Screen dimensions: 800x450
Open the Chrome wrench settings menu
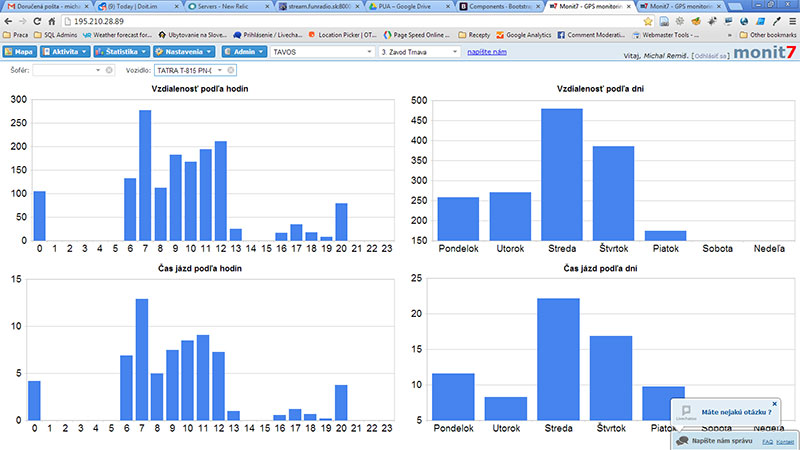[x=789, y=20]
